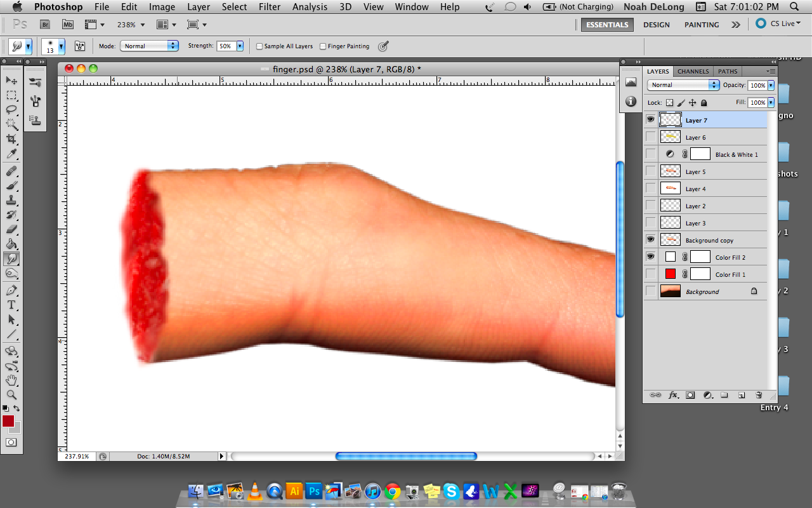The width and height of the screenshot is (812, 508).
Task: Click the Color Fill 1 red thumbnail
Action: 671,274
